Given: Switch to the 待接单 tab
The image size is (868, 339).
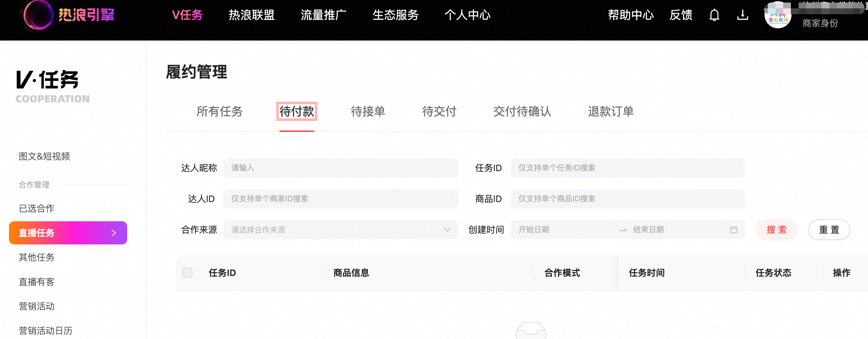Looking at the screenshot, I should tap(368, 111).
